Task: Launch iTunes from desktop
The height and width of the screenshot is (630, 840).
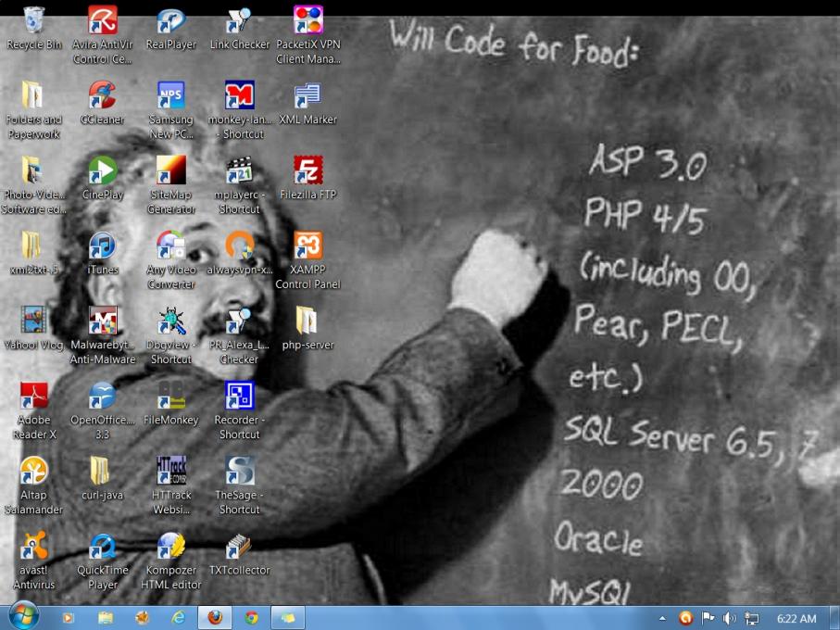Action: 102,246
